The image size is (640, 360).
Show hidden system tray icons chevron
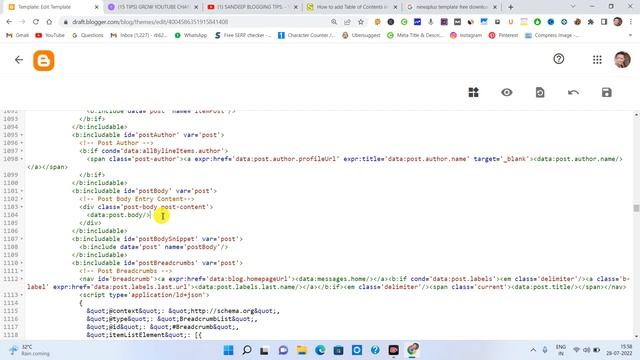pos(533,350)
